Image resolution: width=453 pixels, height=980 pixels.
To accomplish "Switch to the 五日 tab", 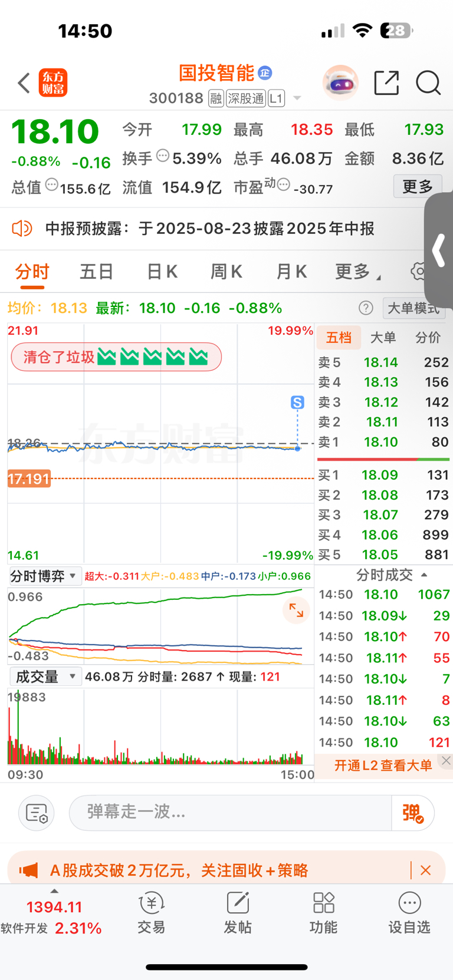I will pos(97,272).
